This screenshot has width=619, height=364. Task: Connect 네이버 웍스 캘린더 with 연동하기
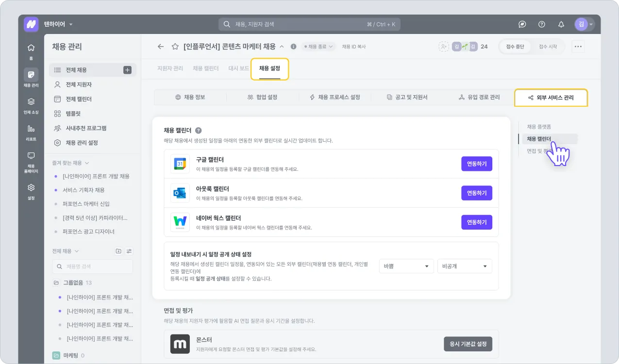point(477,222)
